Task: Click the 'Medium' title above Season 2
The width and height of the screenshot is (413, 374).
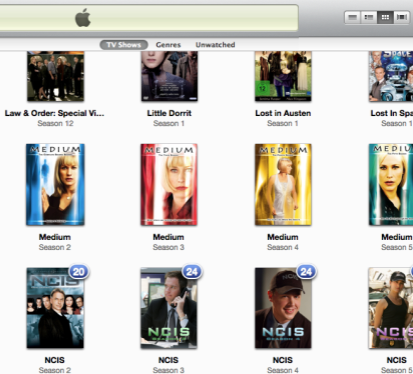Action: (55, 237)
